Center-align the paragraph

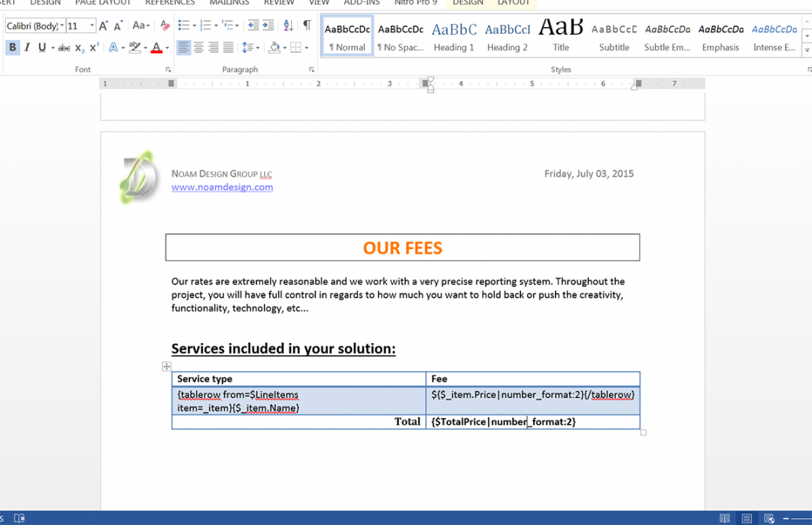(198, 47)
